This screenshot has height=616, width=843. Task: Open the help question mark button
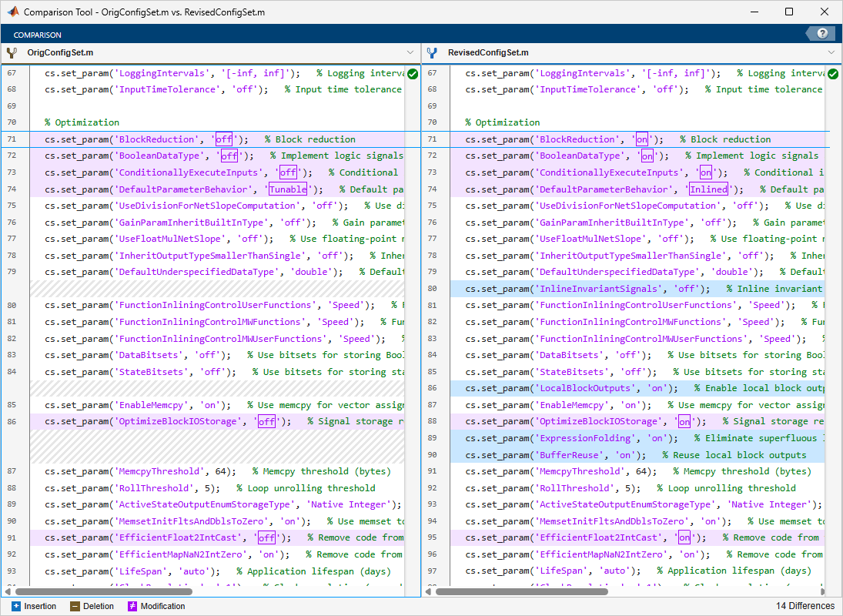tap(822, 34)
